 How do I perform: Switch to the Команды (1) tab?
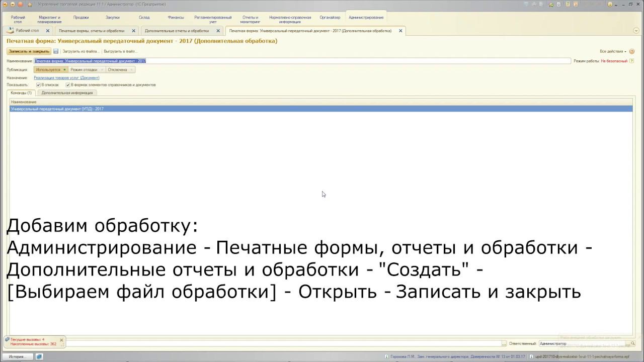pos(21,93)
